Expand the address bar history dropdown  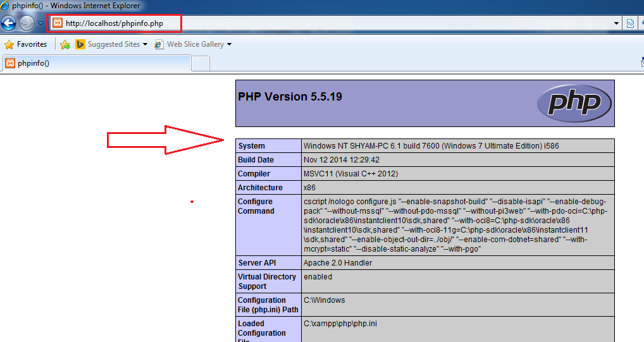(616, 23)
